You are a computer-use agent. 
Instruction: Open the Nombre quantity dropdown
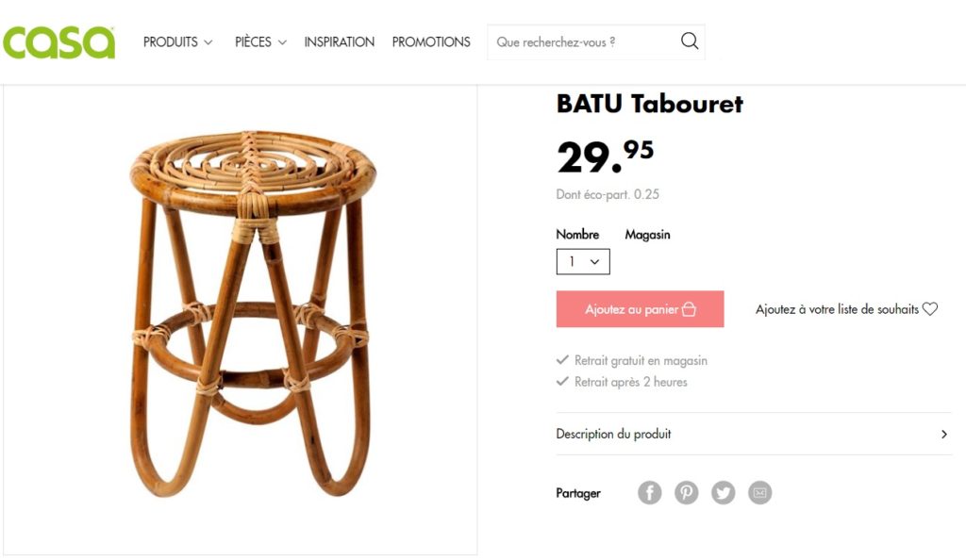[583, 261]
